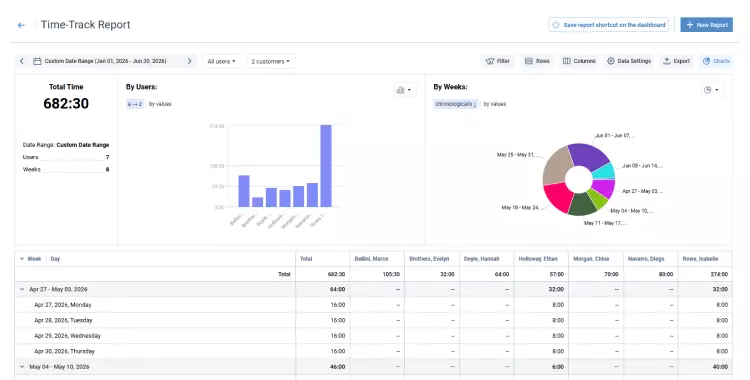The height and width of the screenshot is (380, 750).
Task: Open the All users dropdown
Action: coord(221,61)
